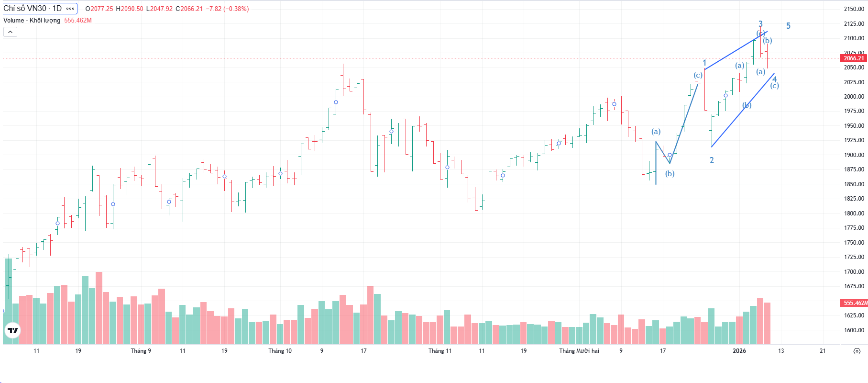Screen dimensions: 868x383
Task: Click the 2150.00 level on the price scale
Action: coord(854,9)
